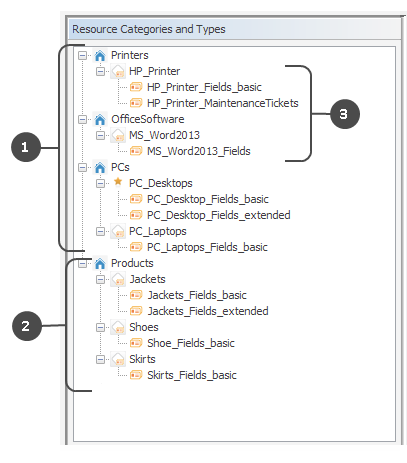This screenshot has width=407, height=463.
Task: Click the type icon next to Shoes
Action: [x=118, y=327]
